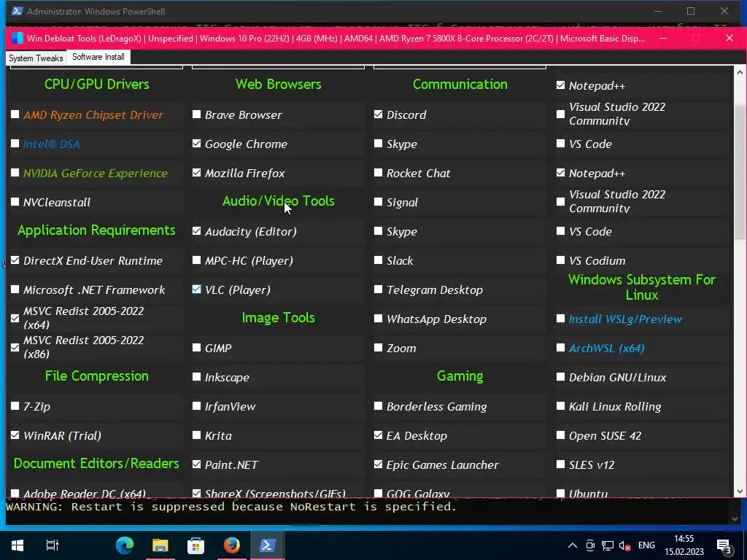Uncheck DirectX End-User Runtime
The width and height of the screenshot is (747, 560).
(x=15, y=260)
